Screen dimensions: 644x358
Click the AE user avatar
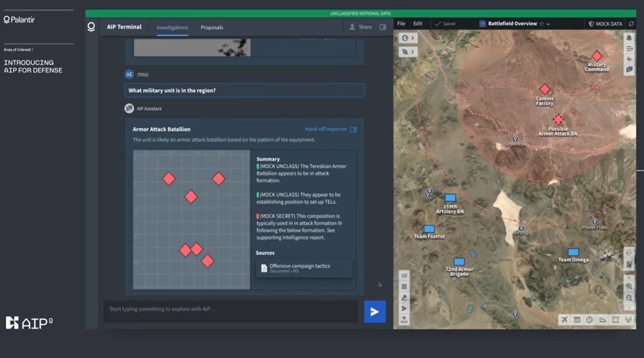[129, 74]
